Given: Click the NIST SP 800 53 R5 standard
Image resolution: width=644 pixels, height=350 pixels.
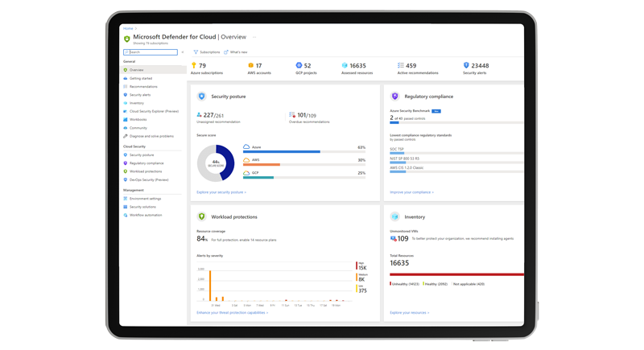Looking at the screenshot, I should (404, 159).
